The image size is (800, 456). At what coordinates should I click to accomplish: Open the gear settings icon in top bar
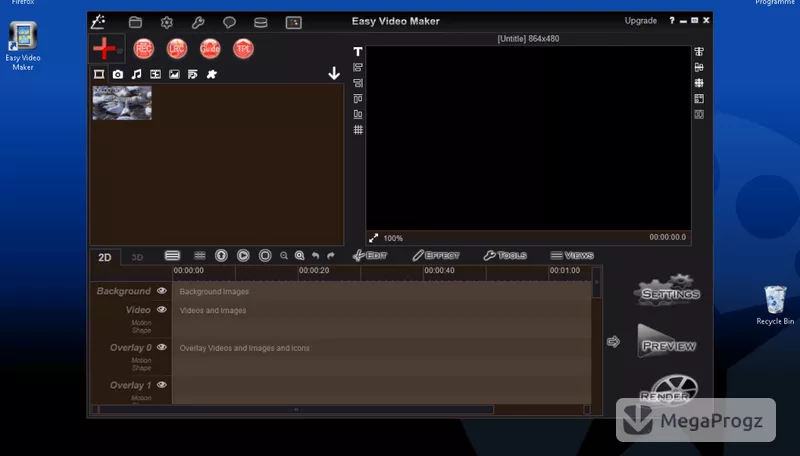pos(167,22)
